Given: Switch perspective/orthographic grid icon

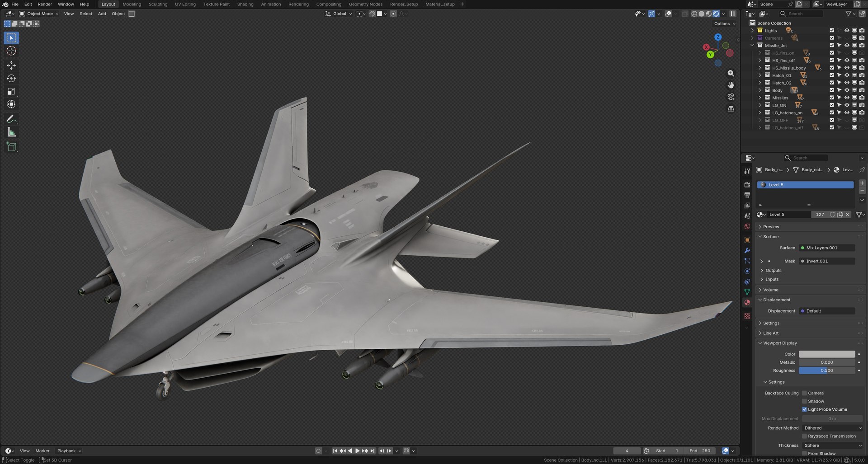Looking at the screenshot, I should (x=731, y=109).
